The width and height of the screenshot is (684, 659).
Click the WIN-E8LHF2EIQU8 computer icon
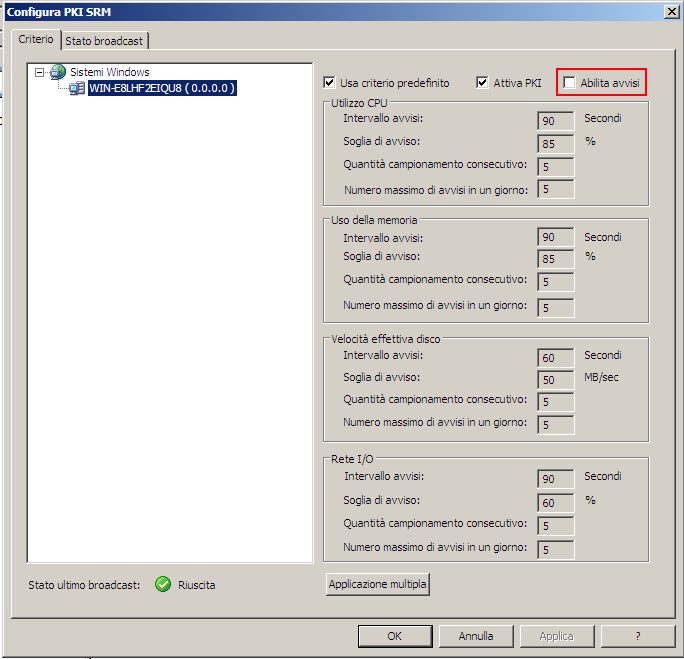(77, 88)
